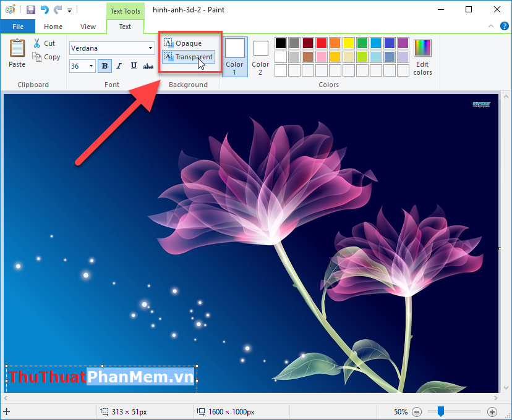Pick the red color swatch
This screenshot has width=512, height=420.
322,43
